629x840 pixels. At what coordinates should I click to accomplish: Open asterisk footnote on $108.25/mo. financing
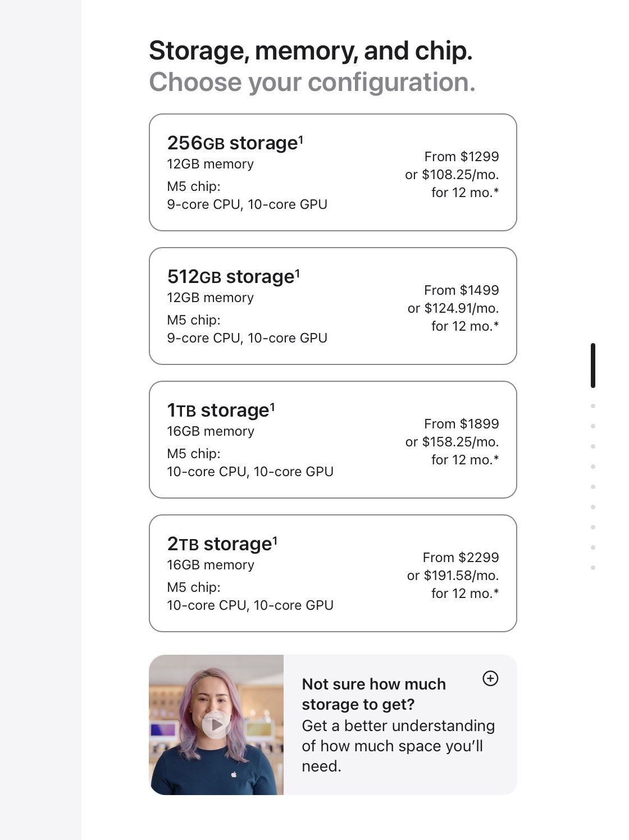pyautogui.click(x=496, y=192)
